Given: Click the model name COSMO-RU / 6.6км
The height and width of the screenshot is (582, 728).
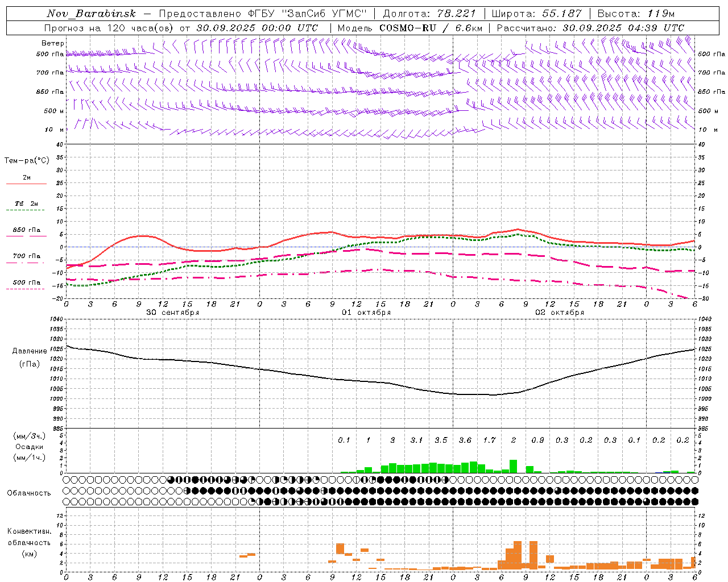Looking at the screenshot, I should pyautogui.click(x=431, y=28).
